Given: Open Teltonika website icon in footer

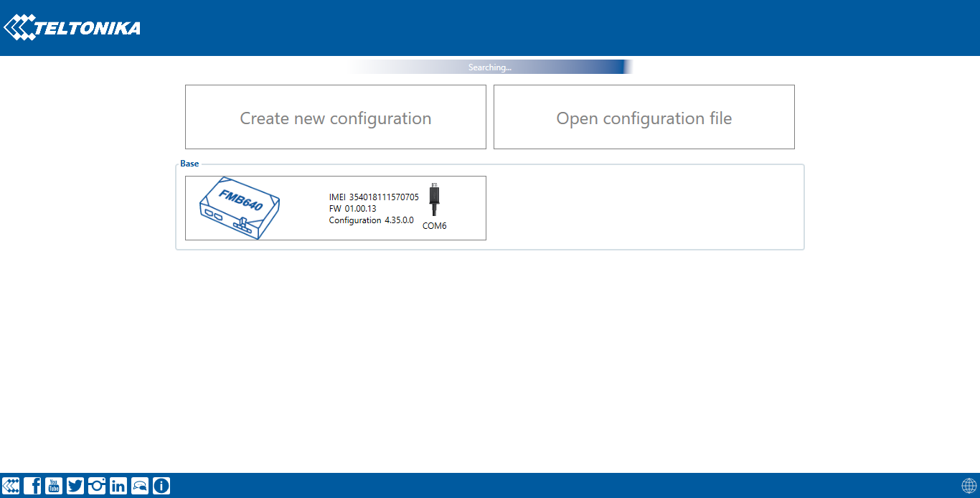Looking at the screenshot, I should [11, 486].
